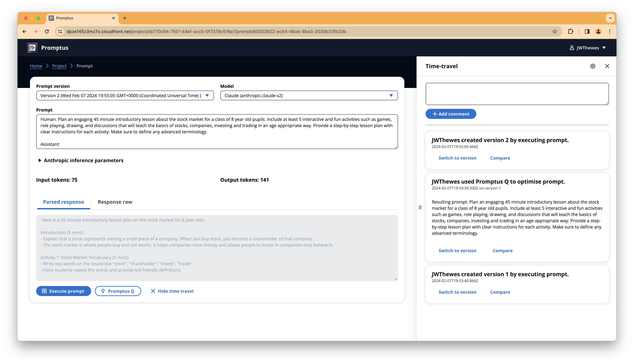634x364 pixels.
Task: Click inside the Prompt text area
Action: (217, 131)
